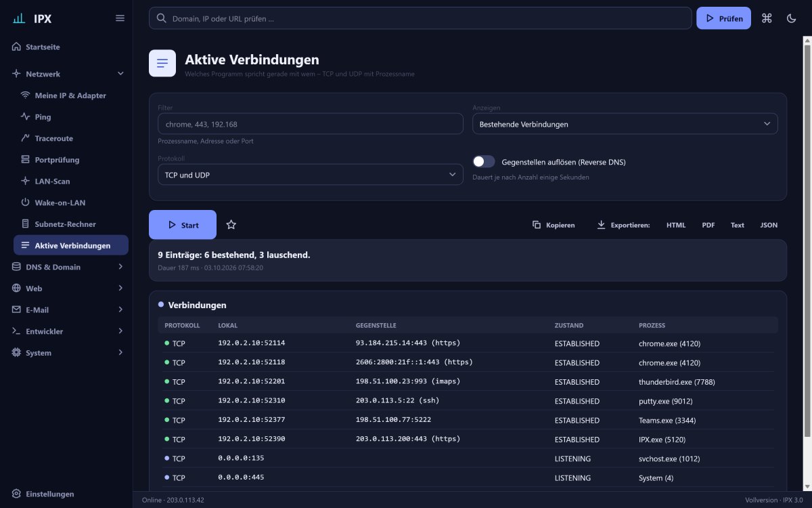Click the IPX logo icon

click(x=19, y=18)
